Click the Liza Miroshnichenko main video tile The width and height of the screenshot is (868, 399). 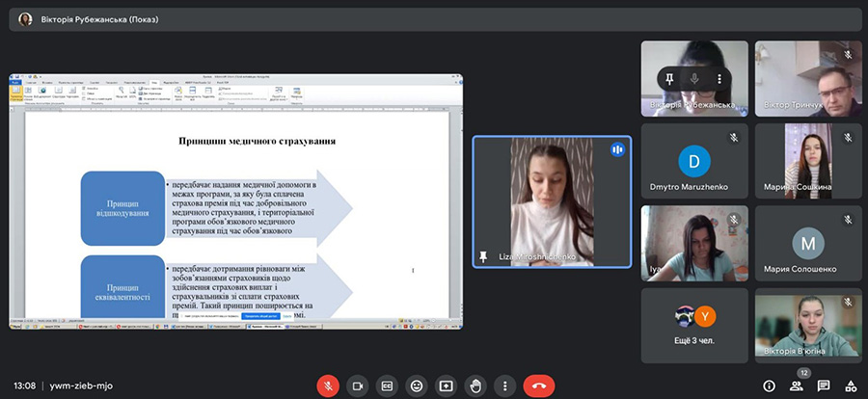click(x=552, y=202)
